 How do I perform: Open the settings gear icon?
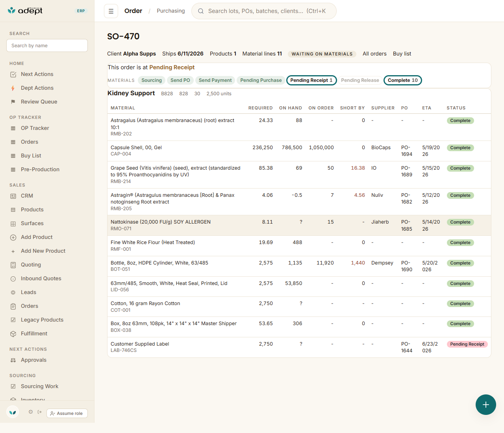[x=31, y=412]
